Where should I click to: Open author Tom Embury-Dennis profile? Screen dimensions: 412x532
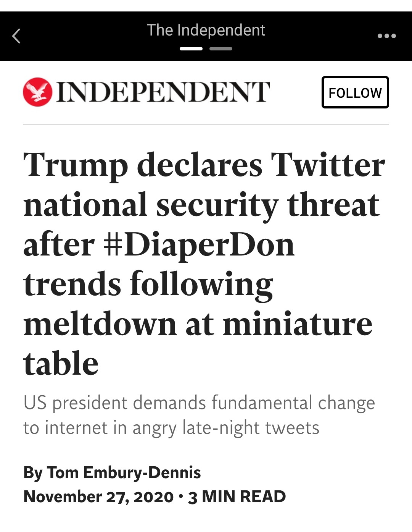coord(124,472)
